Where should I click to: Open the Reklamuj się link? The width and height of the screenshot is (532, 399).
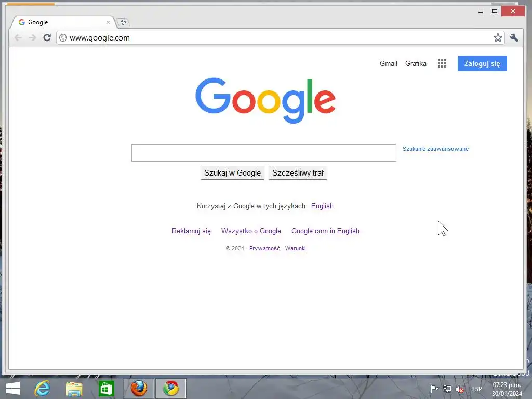(x=191, y=231)
